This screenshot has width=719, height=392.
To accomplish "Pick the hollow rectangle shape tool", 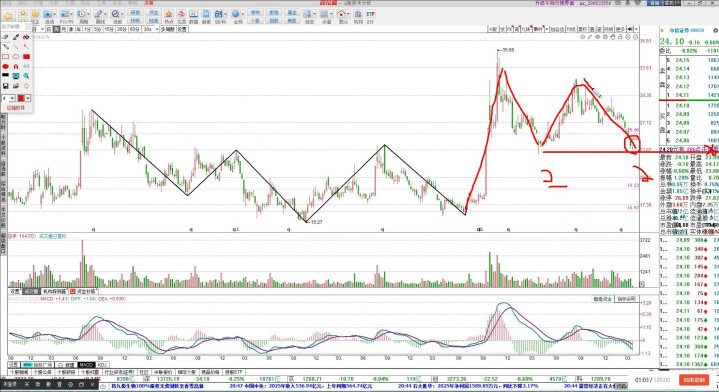I will 6,57.
